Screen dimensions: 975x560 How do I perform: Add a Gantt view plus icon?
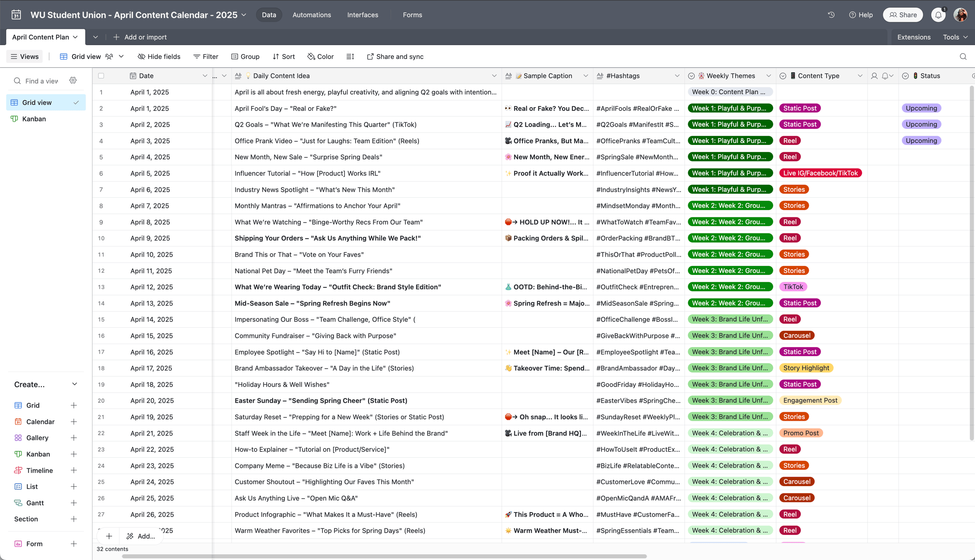pos(74,503)
